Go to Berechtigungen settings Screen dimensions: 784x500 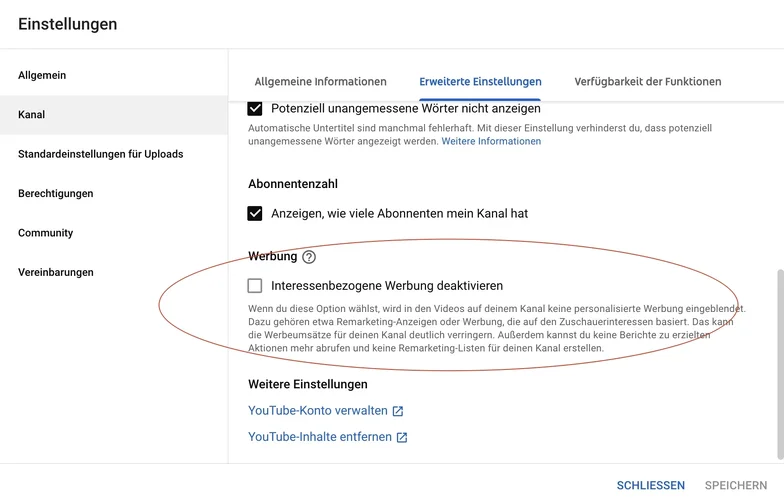[56, 194]
